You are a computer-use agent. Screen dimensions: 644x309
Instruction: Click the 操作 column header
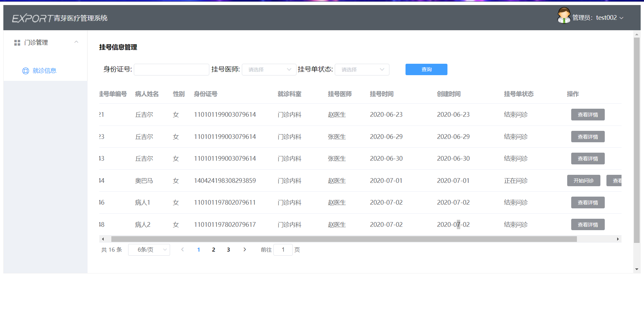point(573,94)
